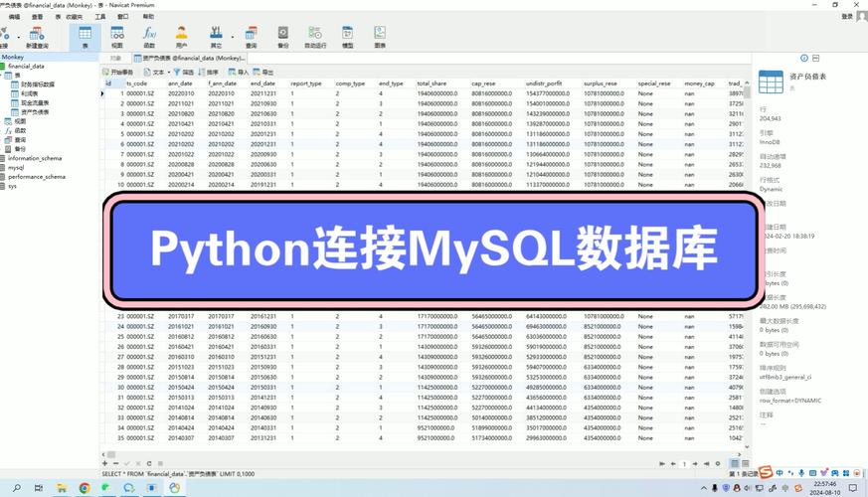868x497 pixels.
Task: Click the info icon in the right panel
Action: click(x=804, y=58)
